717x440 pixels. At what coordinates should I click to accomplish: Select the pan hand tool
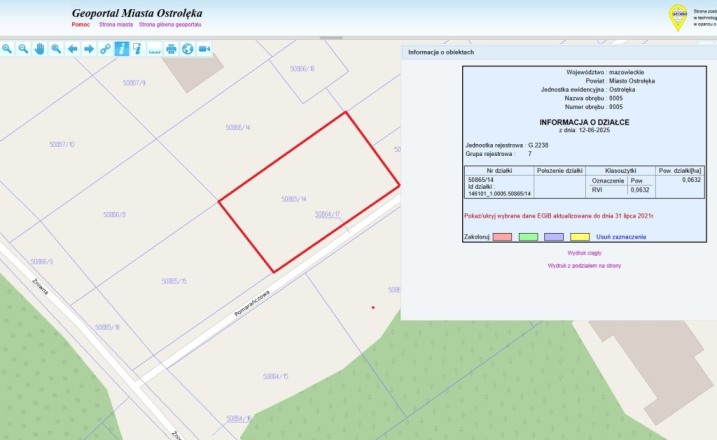(39, 48)
